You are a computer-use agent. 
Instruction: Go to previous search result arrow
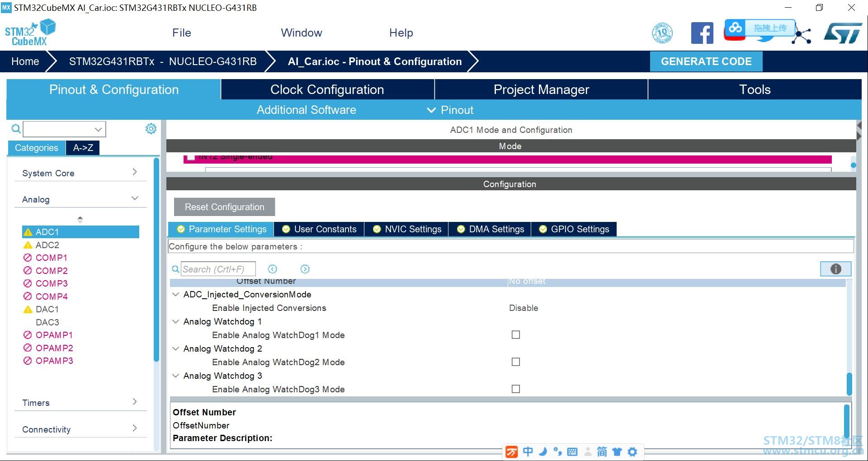pyautogui.click(x=272, y=269)
